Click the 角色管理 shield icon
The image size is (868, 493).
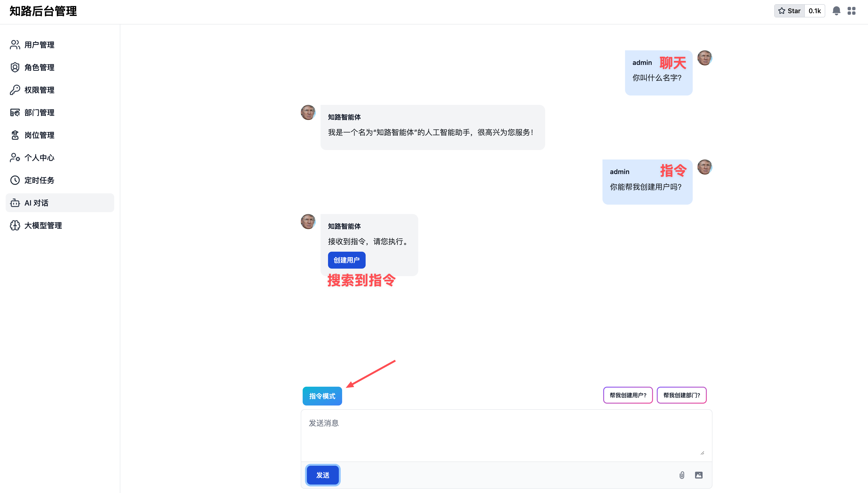click(x=15, y=67)
